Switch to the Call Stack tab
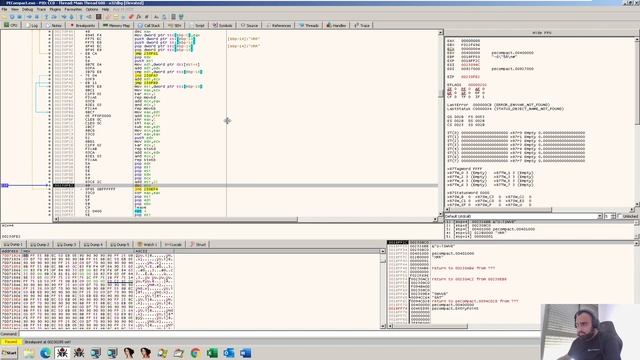This screenshot has height=360, width=640. [149, 25]
